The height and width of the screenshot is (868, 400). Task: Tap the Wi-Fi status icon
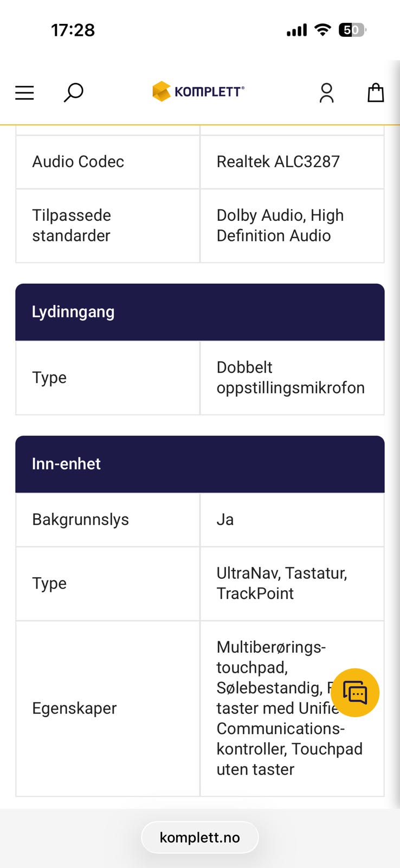tap(323, 30)
